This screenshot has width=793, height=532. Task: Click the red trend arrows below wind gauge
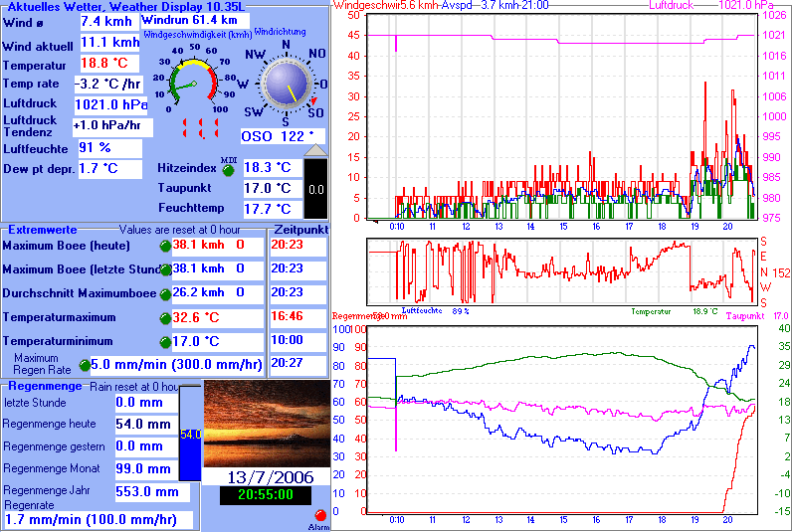click(x=200, y=126)
